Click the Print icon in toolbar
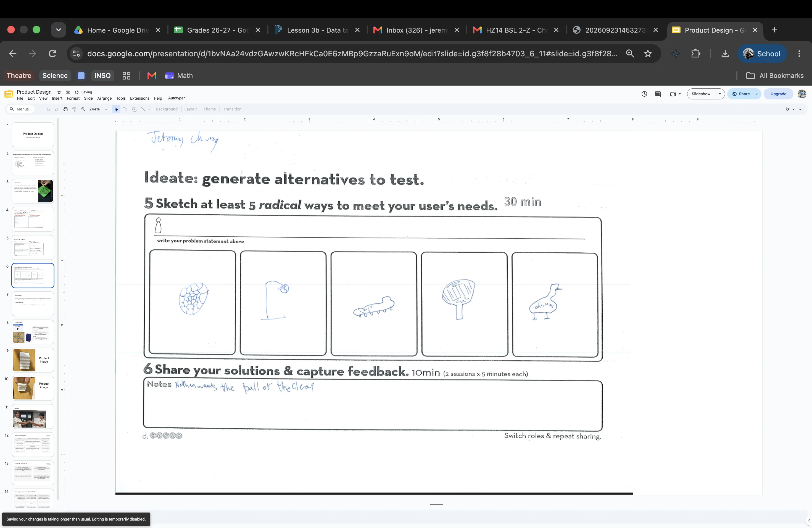 pos(65,109)
